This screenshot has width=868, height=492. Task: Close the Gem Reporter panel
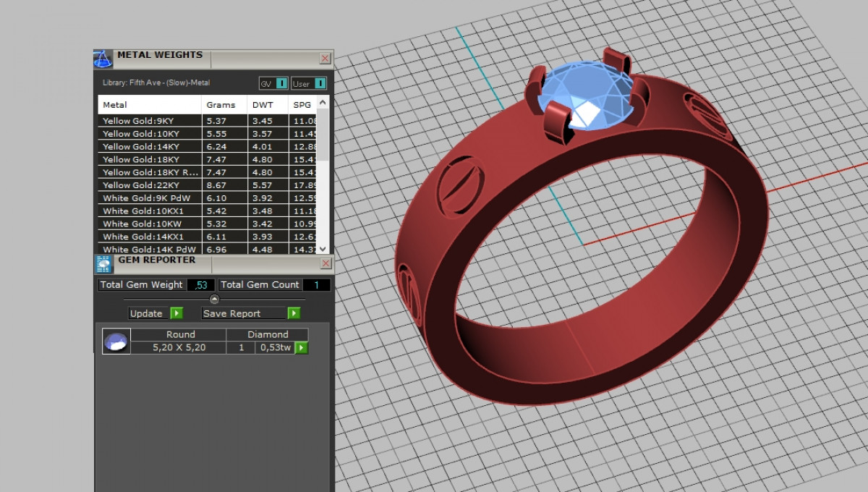click(x=325, y=263)
